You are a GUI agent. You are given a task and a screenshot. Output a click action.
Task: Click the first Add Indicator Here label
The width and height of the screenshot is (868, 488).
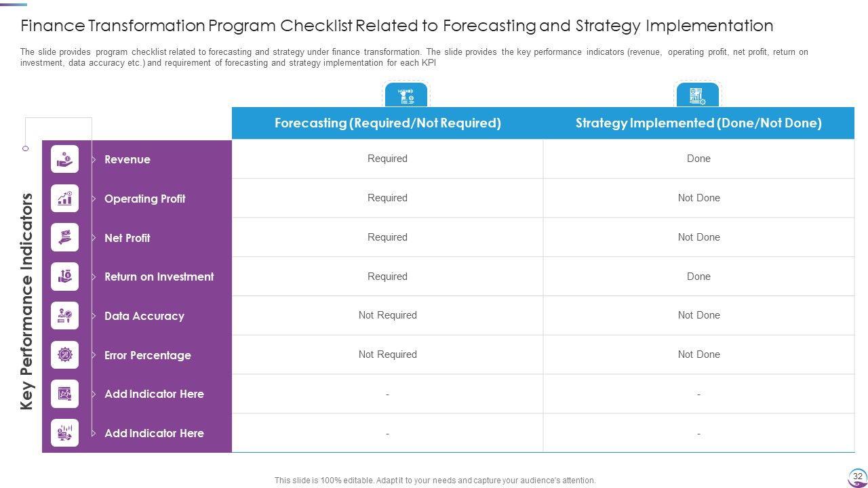click(154, 394)
